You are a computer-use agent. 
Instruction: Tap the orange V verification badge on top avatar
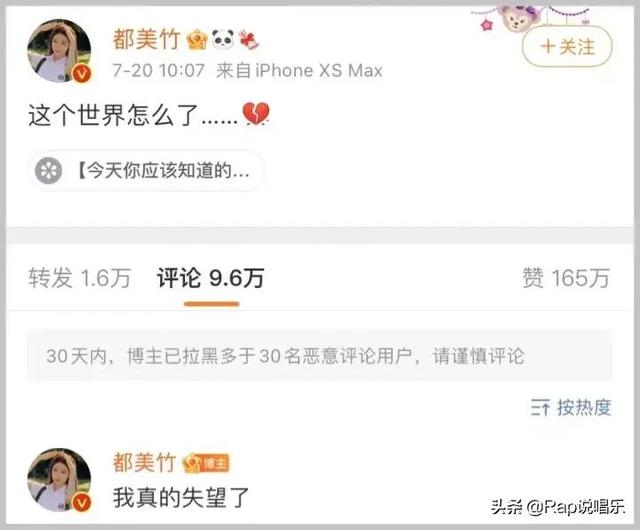[82, 74]
